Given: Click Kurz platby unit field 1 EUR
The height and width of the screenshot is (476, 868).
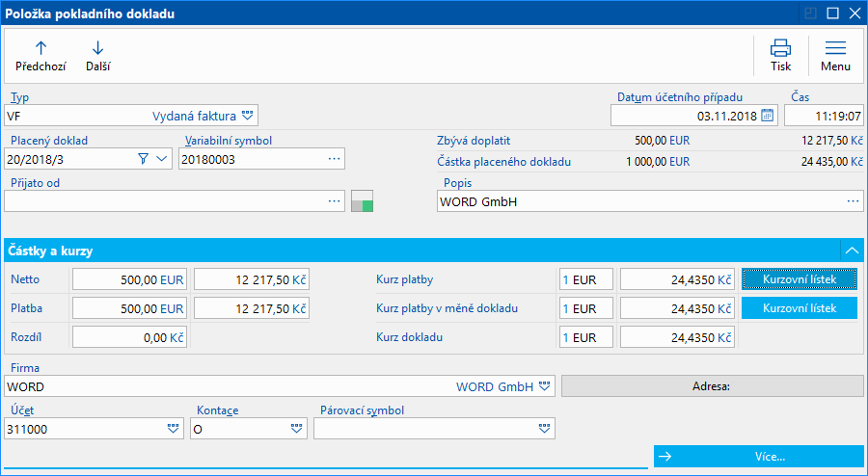Looking at the screenshot, I should click(x=586, y=279).
